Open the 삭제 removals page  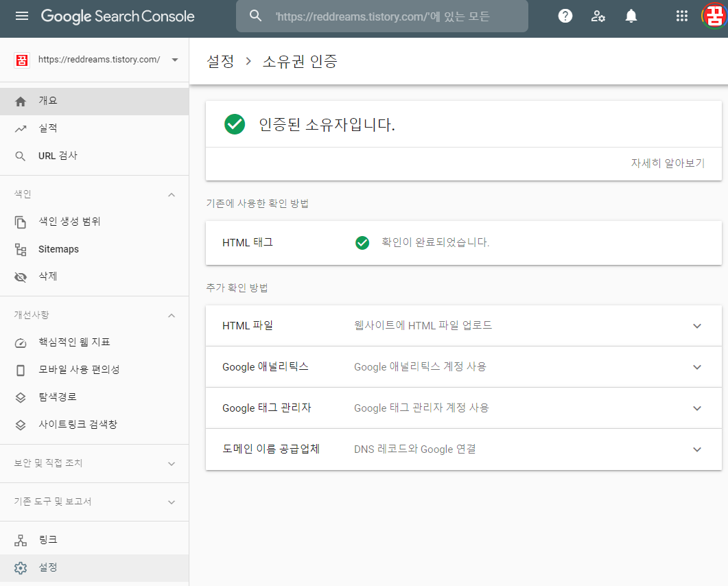[94, 277]
